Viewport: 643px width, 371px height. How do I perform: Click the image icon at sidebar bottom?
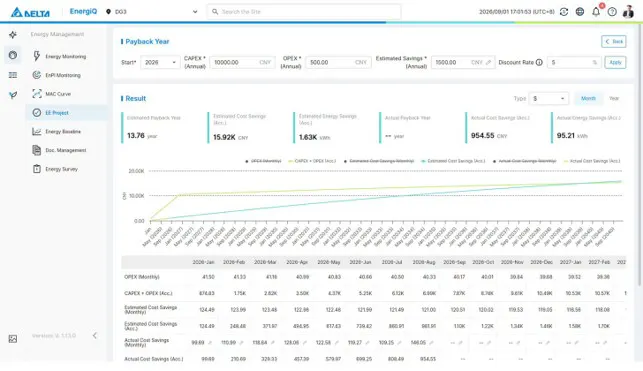13,339
